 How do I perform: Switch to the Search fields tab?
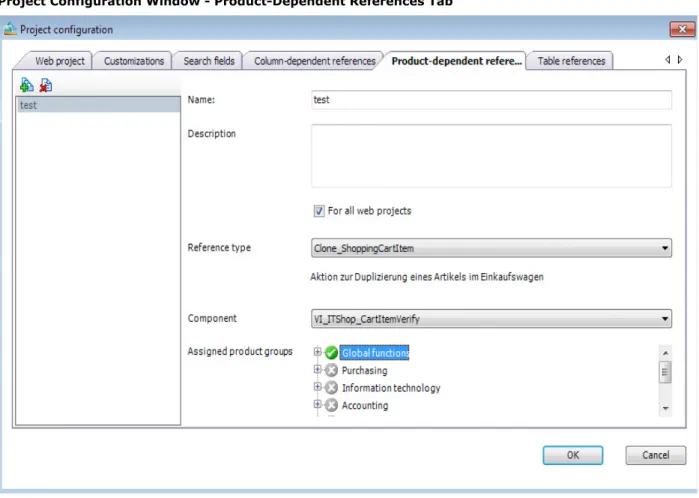tap(209, 61)
